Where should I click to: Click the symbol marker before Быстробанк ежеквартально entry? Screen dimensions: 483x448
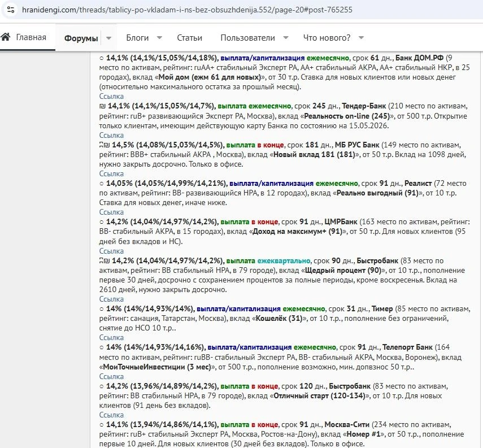tap(105, 260)
